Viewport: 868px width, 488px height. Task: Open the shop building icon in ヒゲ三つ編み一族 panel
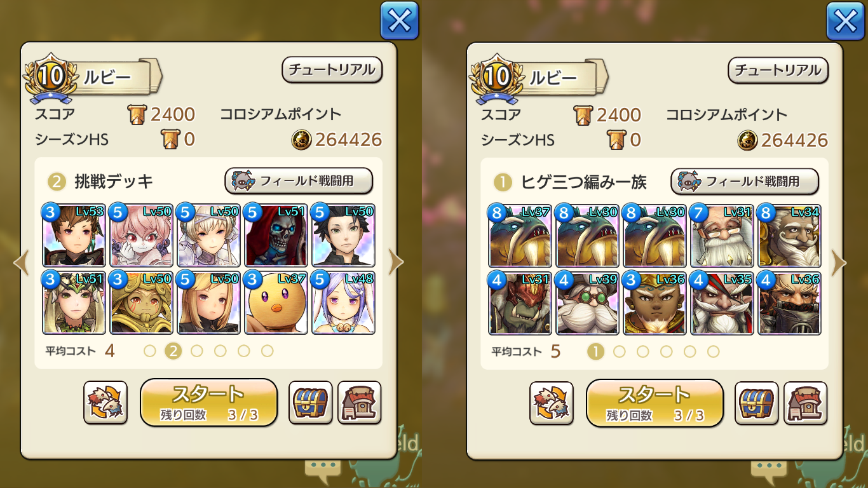(x=806, y=403)
